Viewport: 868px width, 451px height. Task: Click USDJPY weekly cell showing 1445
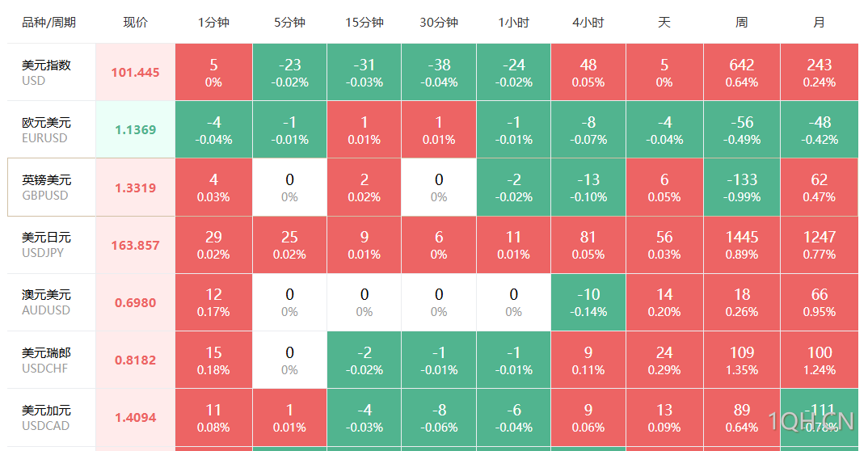(x=742, y=245)
